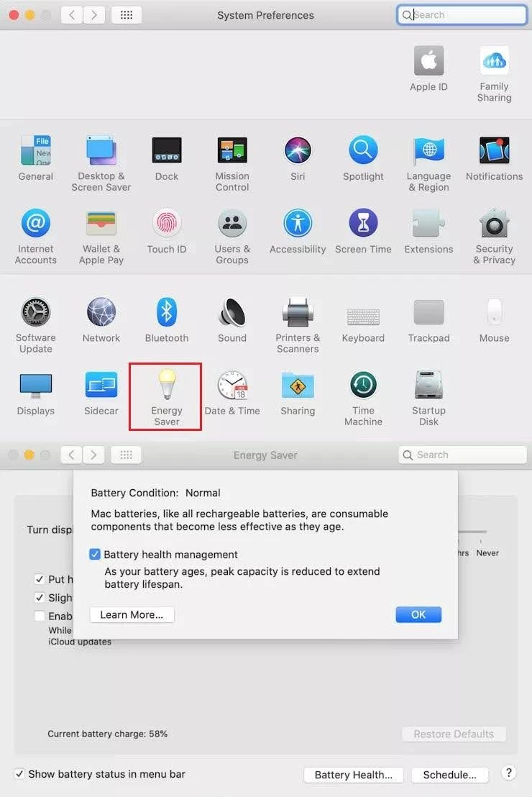
Task: Click the display sleep slider near Never
Action: click(472, 532)
